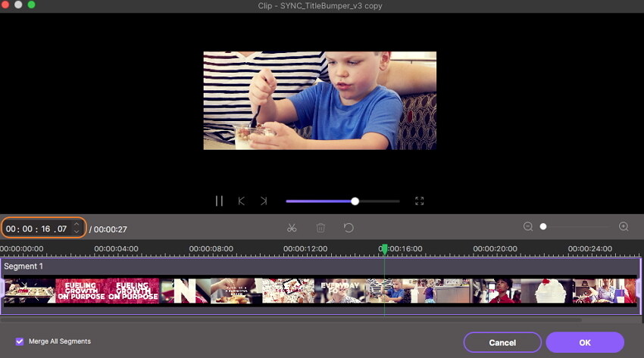
Task: Increase timecode with the up stepper arrow
Action: 76,224
